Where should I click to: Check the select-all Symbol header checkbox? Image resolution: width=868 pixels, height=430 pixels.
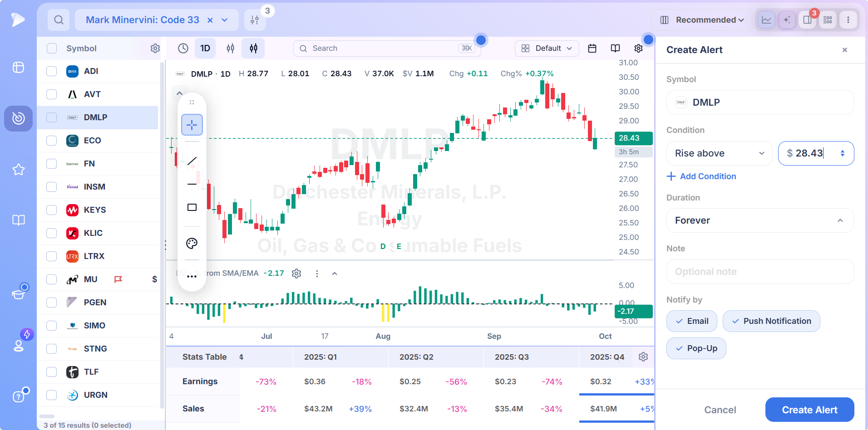[52, 49]
